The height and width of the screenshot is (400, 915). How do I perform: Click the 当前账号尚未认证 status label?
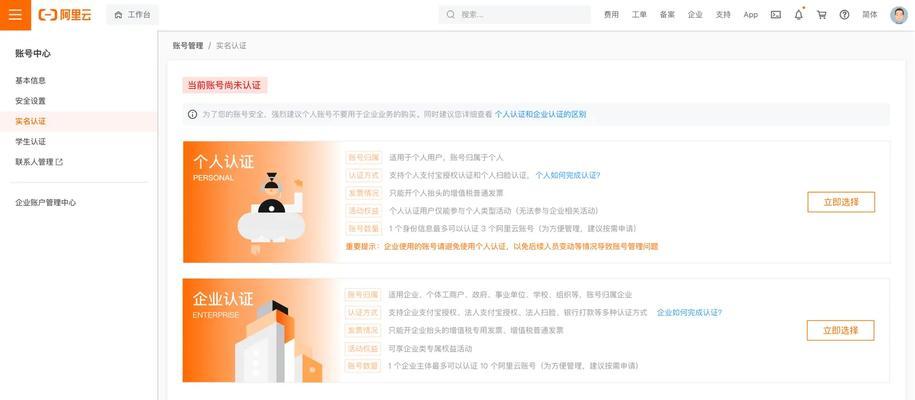point(225,85)
